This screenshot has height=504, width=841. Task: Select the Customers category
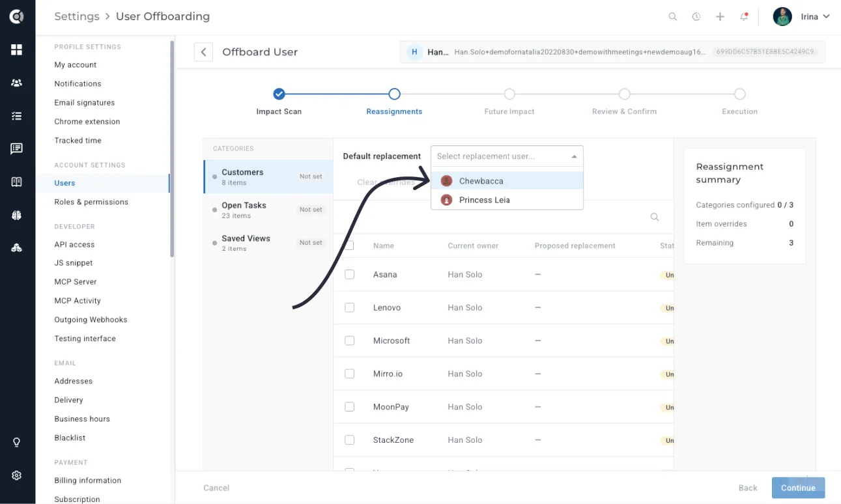point(268,177)
